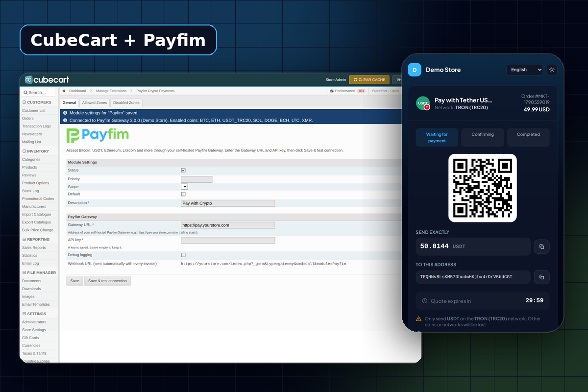This screenshot has width=588, height=392.
Task: Click the warning triangle icon
Action: coord(418,318)
